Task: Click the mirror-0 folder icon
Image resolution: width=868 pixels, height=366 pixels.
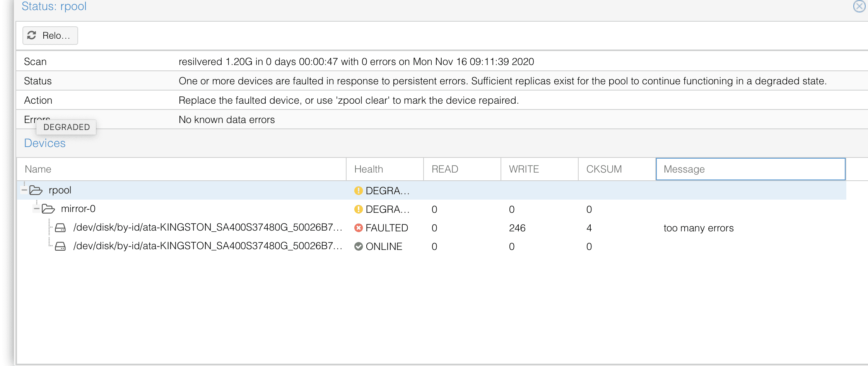Action: tap(48, 209)
